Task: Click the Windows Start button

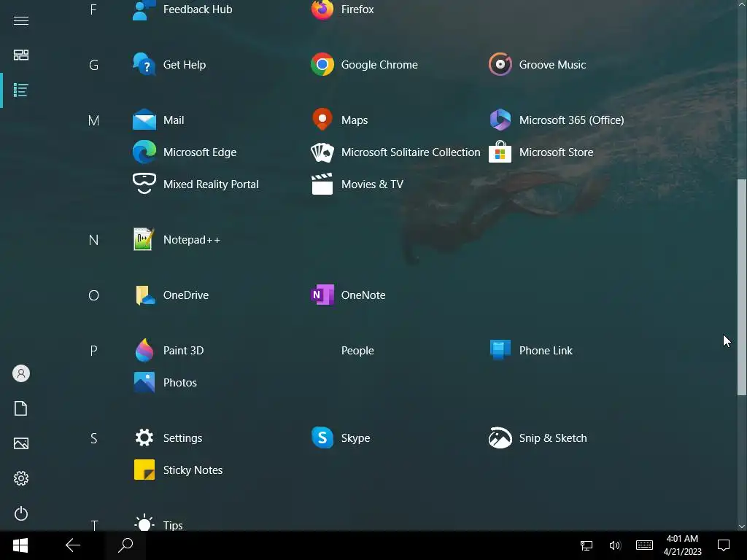Action: pyautogui.click(x=20, y=545)
